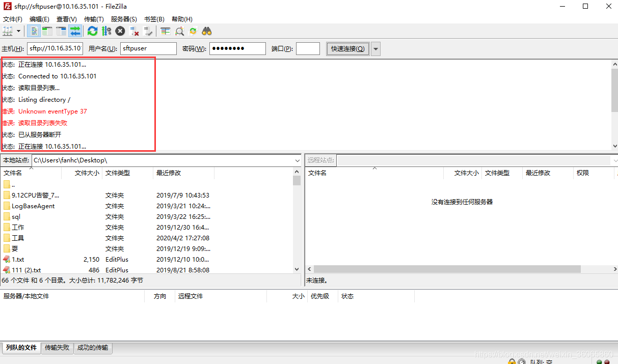
Task: Reconnect to the last server
Action: coord(148,31)
